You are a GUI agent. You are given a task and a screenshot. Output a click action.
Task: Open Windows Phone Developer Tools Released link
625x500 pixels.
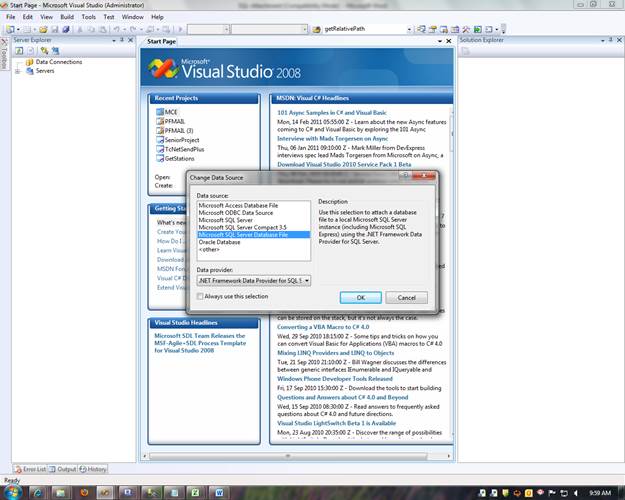335,379
